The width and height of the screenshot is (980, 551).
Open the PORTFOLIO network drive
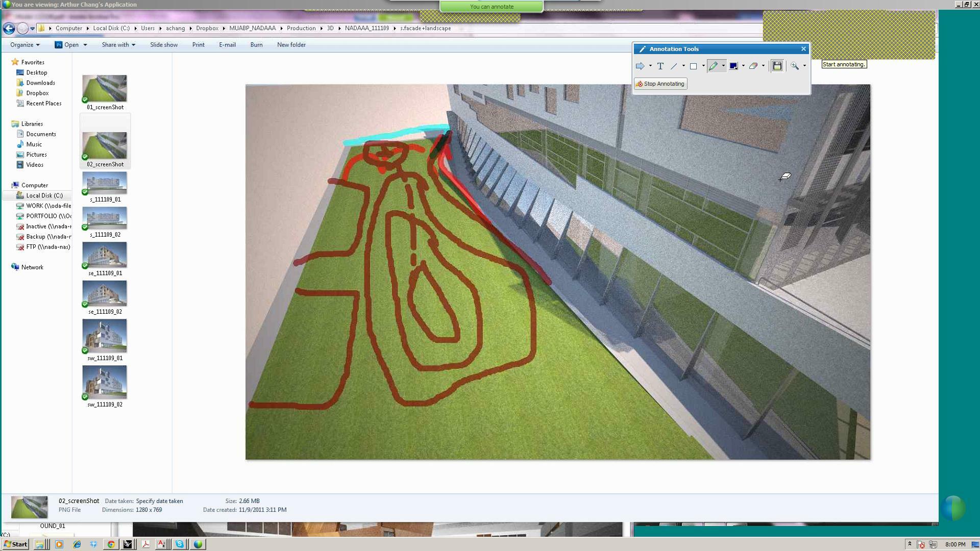(x=44, y=216)
